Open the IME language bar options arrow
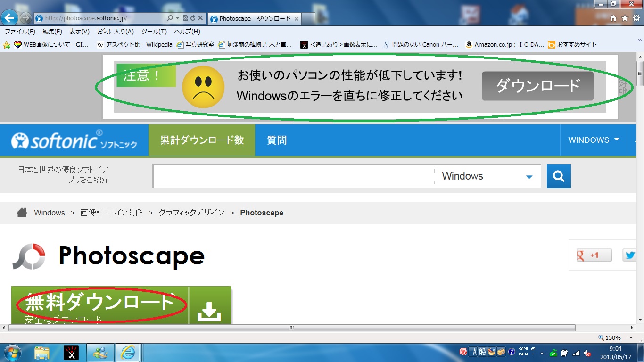This screenshot has width=644, height=362. [x=533, y=354]
